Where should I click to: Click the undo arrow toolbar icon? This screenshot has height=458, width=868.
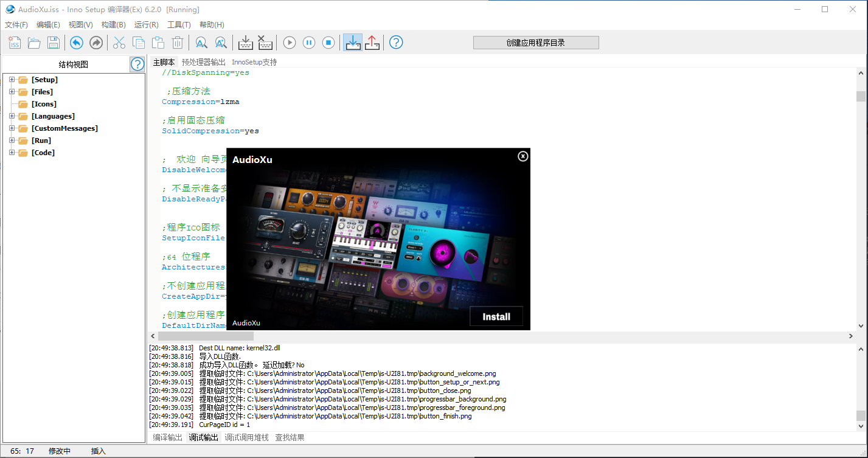pyautogui.click(x=76, y=43)
